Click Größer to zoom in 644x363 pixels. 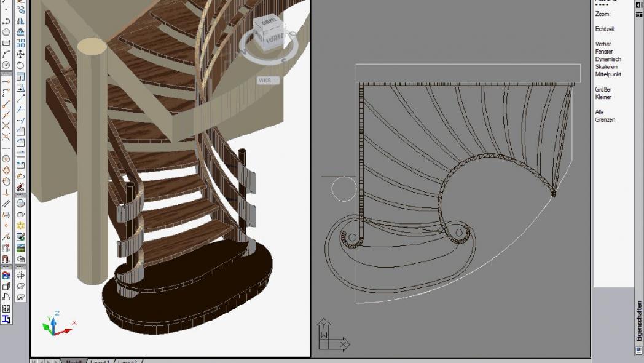click(603, 89)
